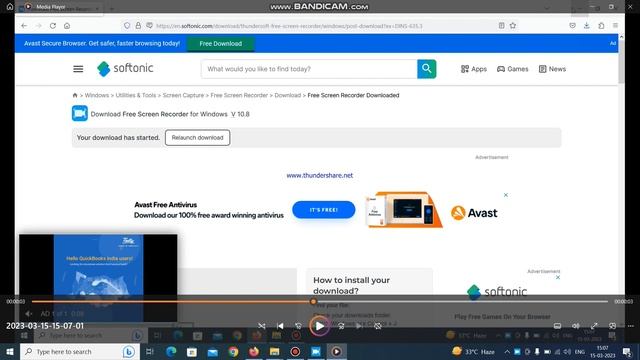Click the IT'S FREE! Avast ad button

pos(324,210)
